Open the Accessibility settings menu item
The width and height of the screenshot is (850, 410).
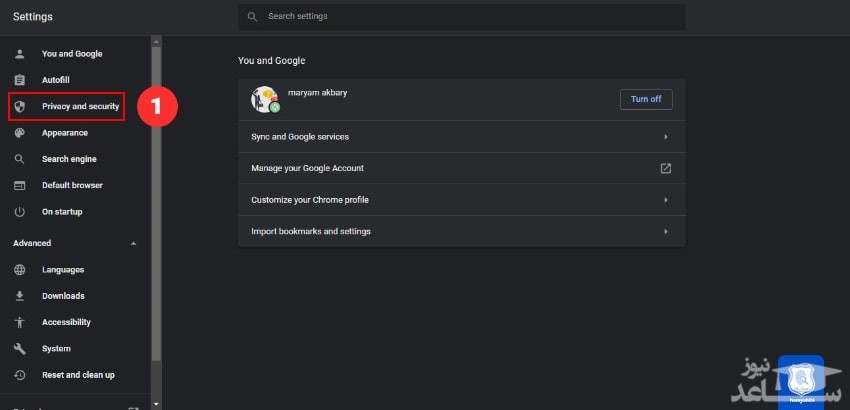(x=66, y=322)
